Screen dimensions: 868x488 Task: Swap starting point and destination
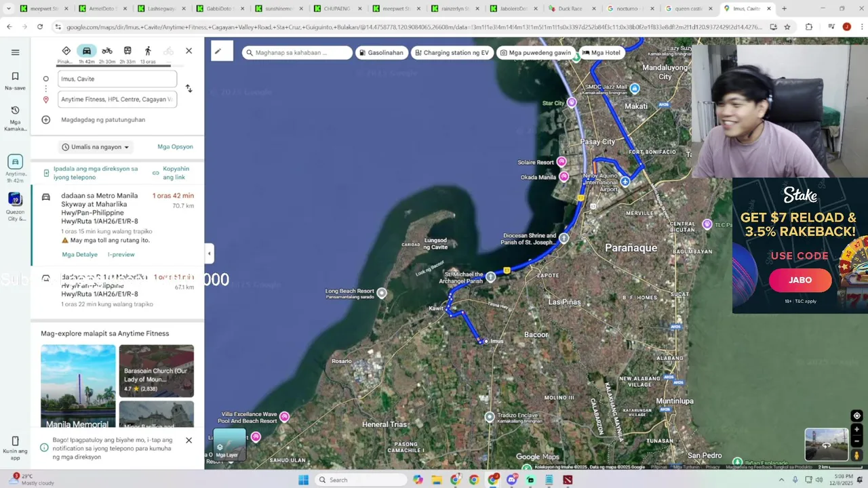tap(189, 89)
